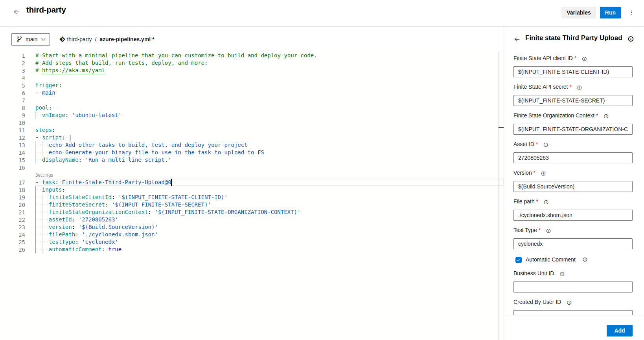The width and height of the screenshot is (644, 340).
Task: Focus the Version input field
Action: tap(573, 186)
